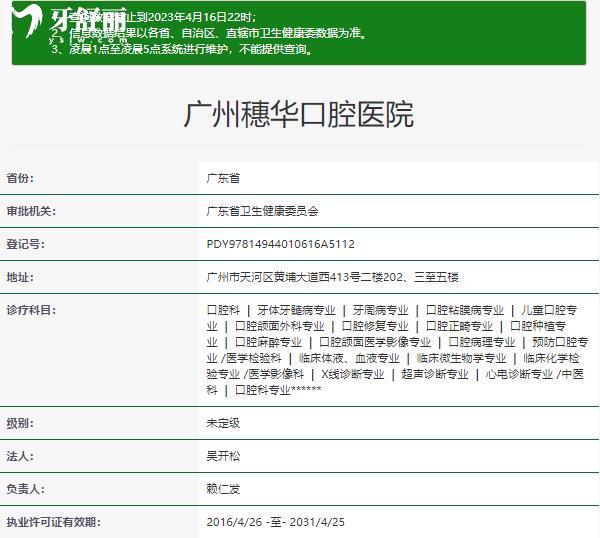Image resolution: width=600 pixels, height=538 pixels.
Task: Select the 负责人 label
Action: click(x=25, y=489)
